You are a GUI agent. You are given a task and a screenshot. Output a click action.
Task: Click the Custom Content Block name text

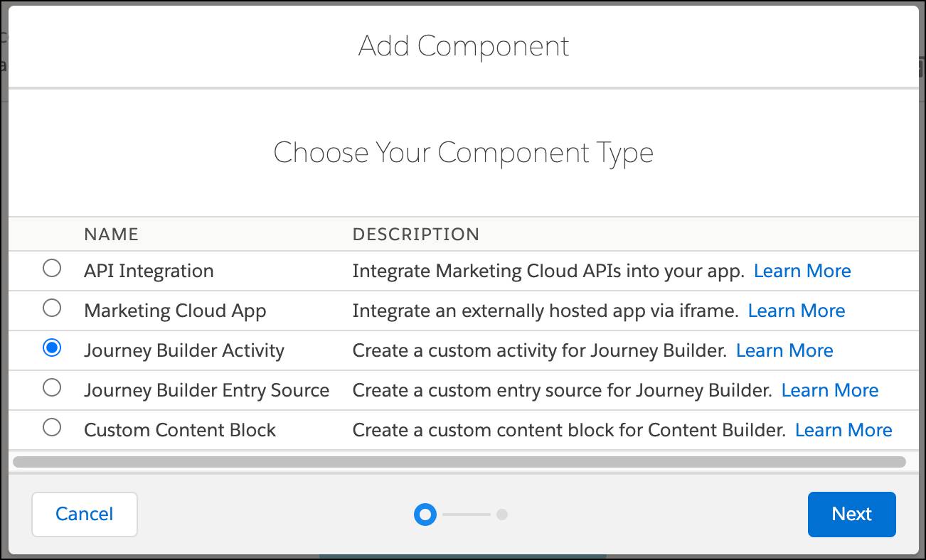click(x=180, y=430)
